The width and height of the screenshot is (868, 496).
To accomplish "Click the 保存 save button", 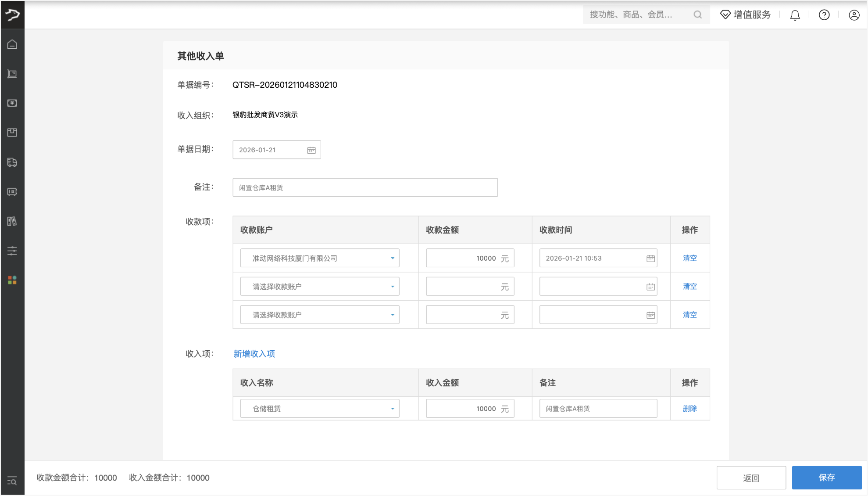I will pos(827,478).
